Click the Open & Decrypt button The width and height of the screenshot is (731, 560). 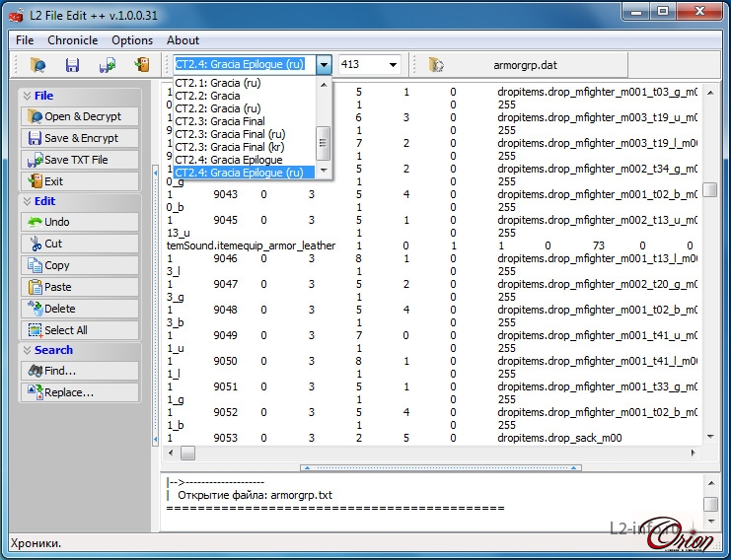pyautogui.click(x=80, y=116)
